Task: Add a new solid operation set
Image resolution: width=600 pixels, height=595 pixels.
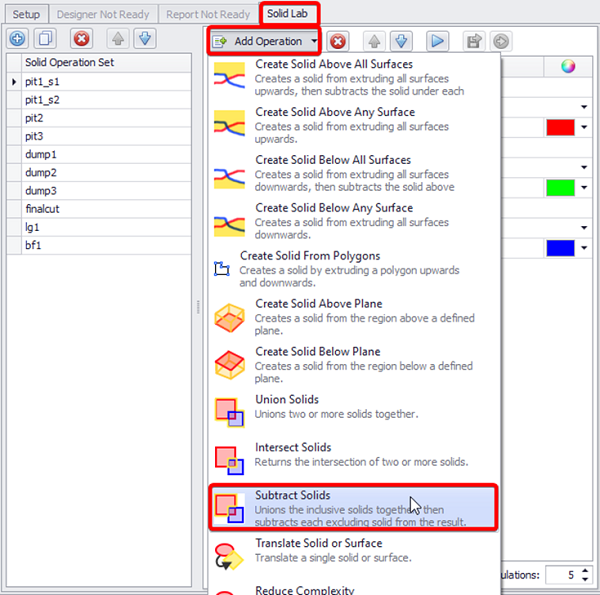Action: 17,39
